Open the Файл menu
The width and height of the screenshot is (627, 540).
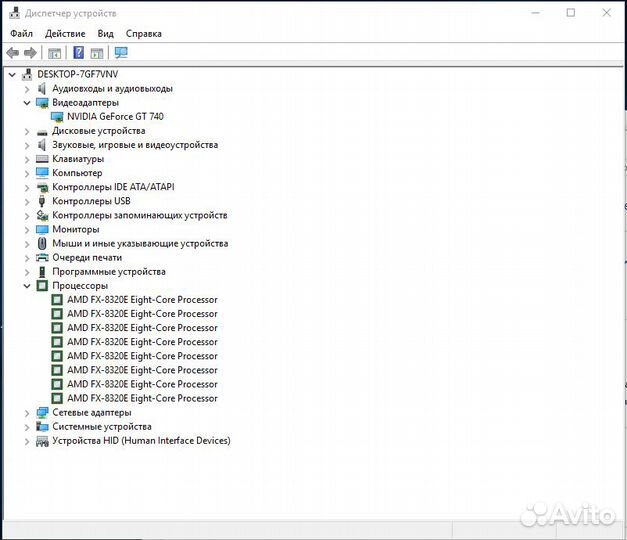[x=21, y=33]
